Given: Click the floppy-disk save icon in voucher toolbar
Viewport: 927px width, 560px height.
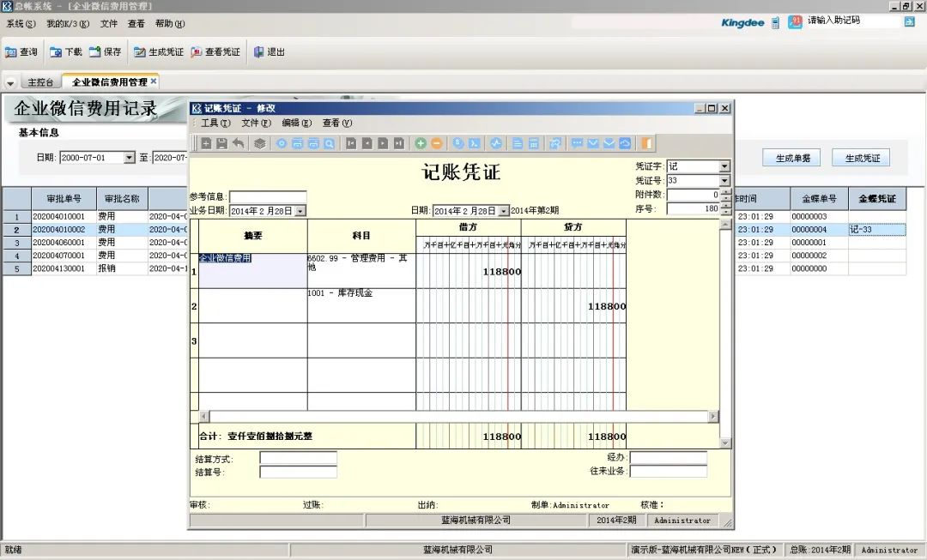Looking at the screenshot, I should coord(221,143).
